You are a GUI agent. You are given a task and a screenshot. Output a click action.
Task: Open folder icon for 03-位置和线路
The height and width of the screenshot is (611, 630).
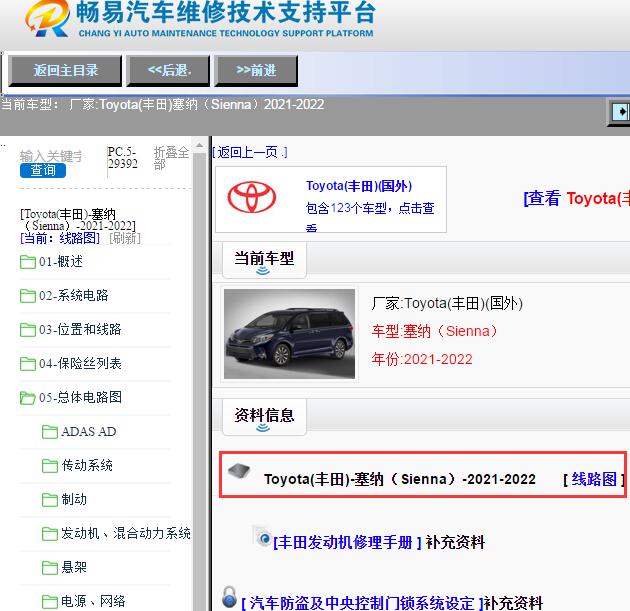click(x=28, y=330)
